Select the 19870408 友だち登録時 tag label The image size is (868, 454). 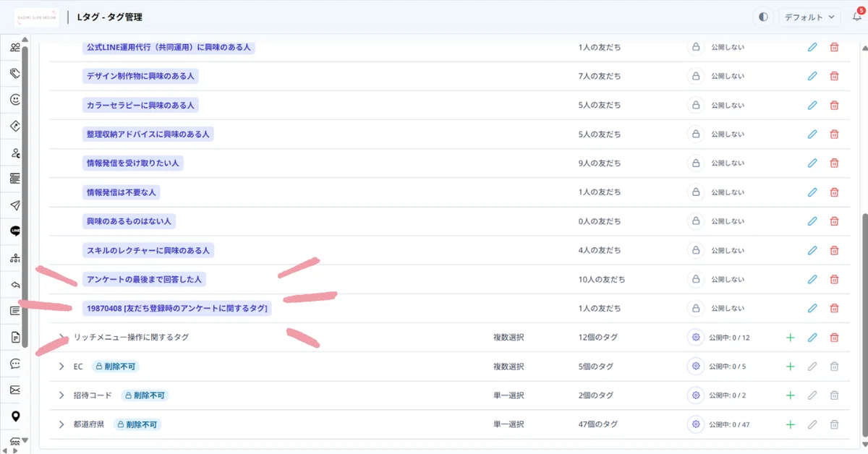(x=177, y=308)
